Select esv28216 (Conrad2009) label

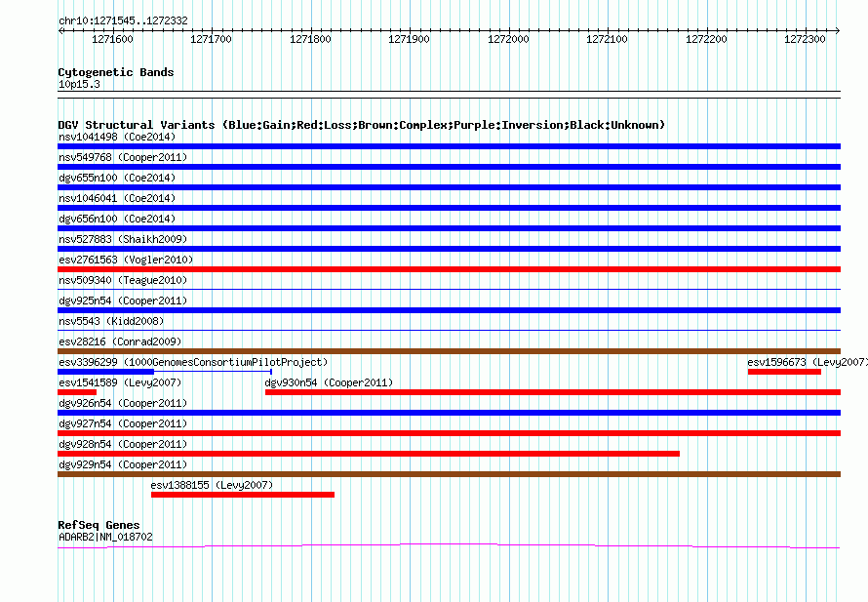tap(120, 341)
